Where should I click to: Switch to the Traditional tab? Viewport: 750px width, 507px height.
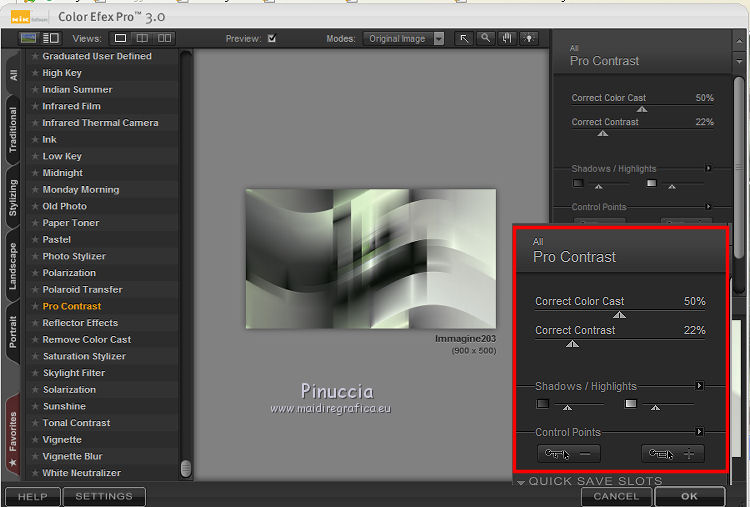pos(13,130)
